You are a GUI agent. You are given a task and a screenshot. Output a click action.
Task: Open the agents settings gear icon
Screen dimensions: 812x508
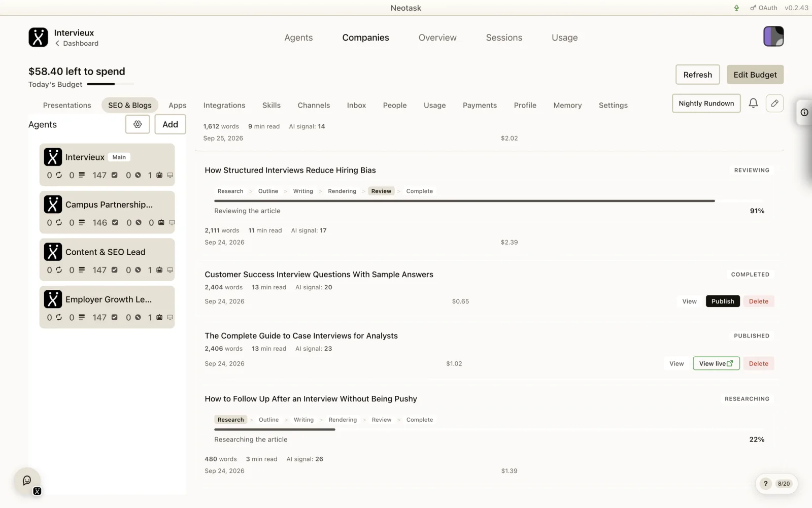tap(138, 124)
